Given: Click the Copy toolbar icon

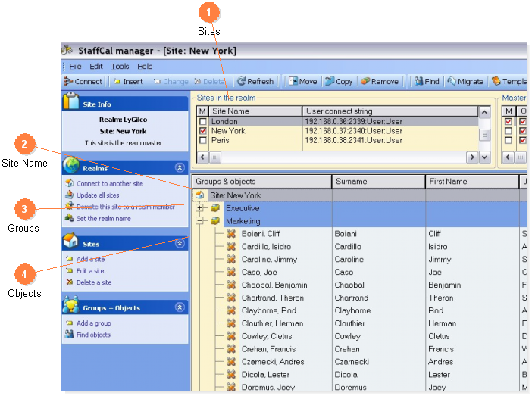Looking at the screenshot, I should (330, 81).
